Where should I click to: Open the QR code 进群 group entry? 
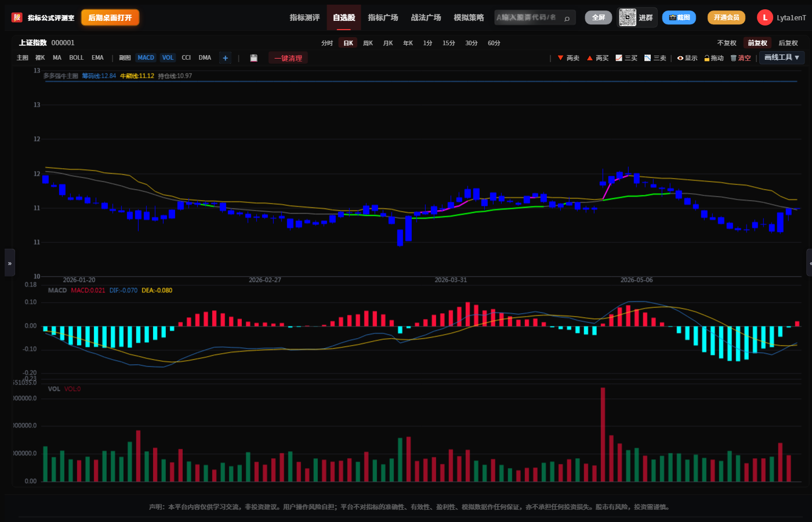tap(637, 17)
